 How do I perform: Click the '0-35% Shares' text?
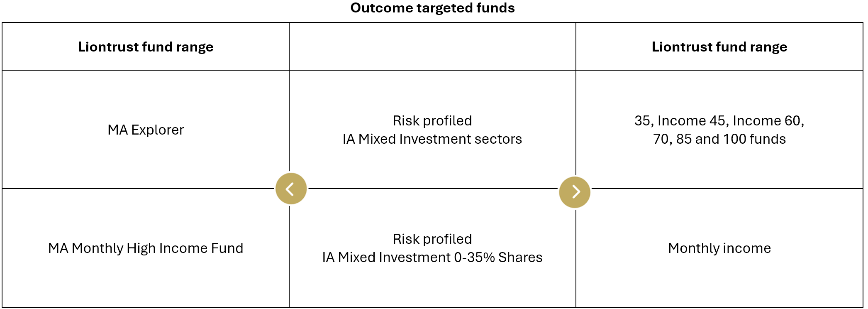click(x=498, y=257)
